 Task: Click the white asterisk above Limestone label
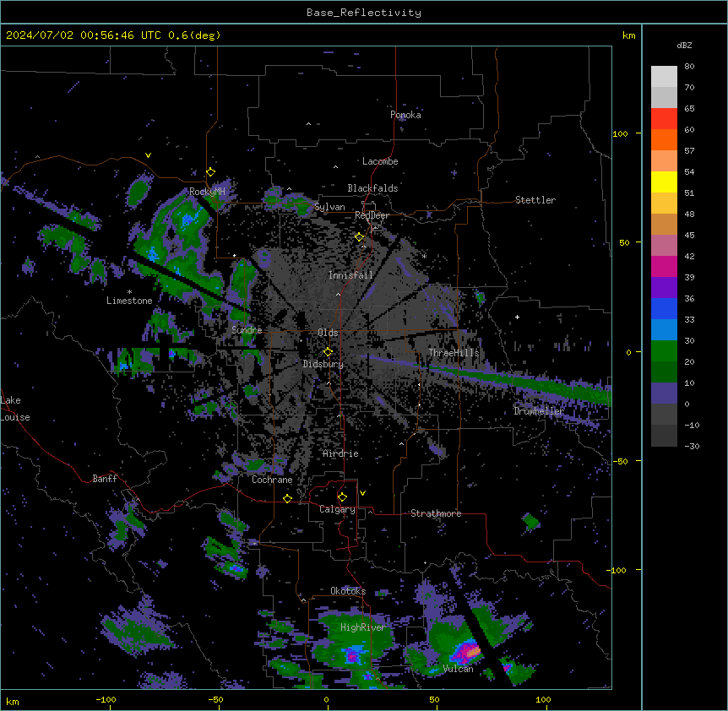129,292
